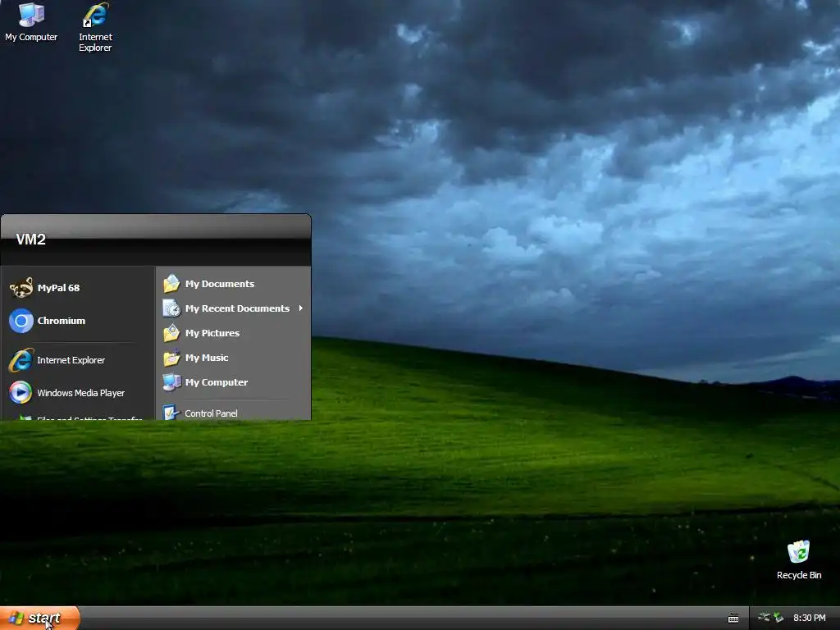
Task: Open Control Panel from the Start menu
Action: [234, 413]
